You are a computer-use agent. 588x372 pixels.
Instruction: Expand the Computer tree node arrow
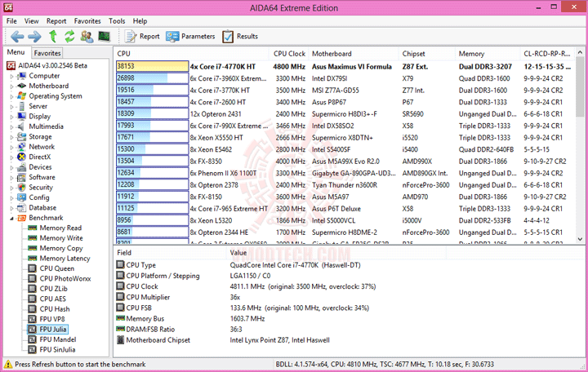(11, 76)
